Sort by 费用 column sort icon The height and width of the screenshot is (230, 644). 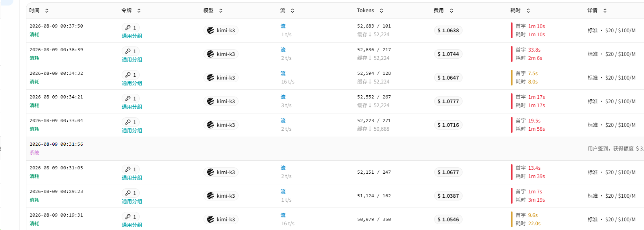pyautogui.click(x=452, y=11)
